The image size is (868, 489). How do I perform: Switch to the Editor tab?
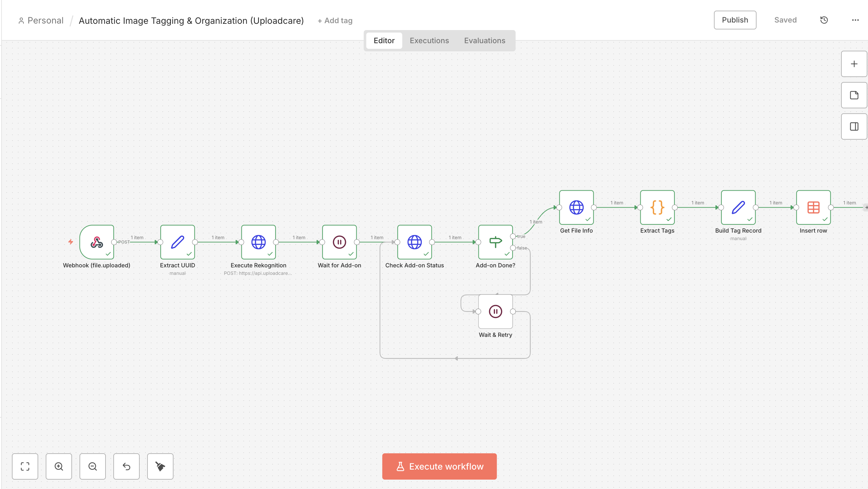(x=384, y=41)
